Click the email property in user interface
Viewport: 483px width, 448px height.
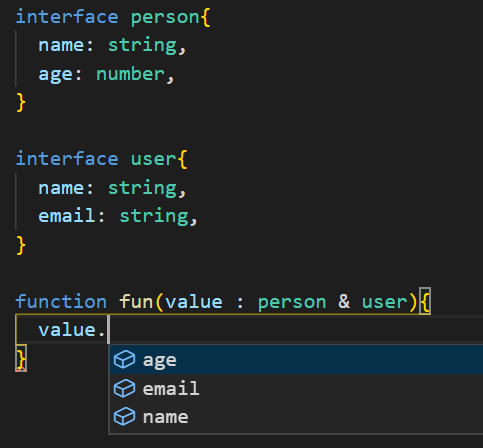pyautogui.click(x=67, y=216)
